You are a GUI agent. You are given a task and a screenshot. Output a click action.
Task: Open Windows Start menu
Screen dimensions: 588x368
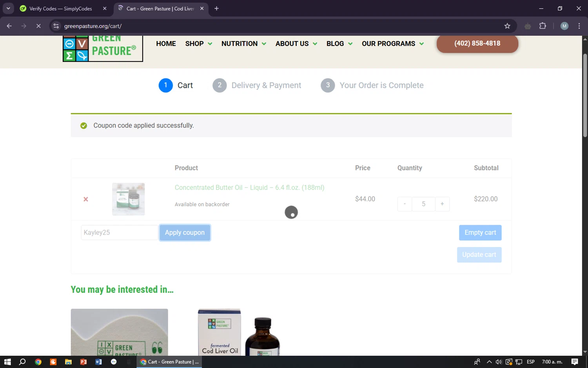point(7,362)
